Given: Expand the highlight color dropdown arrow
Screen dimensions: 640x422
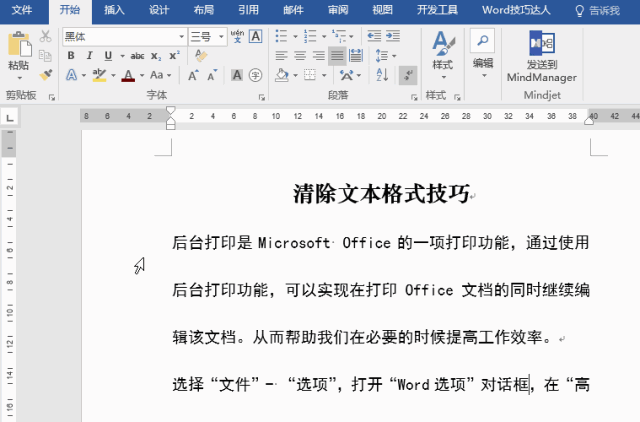Looking at the screenshot, I should tap(113, 76).
